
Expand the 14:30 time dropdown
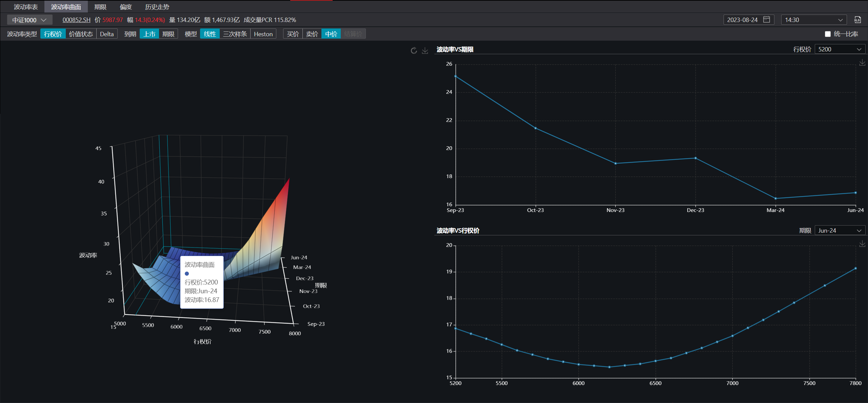click(813, 20)
